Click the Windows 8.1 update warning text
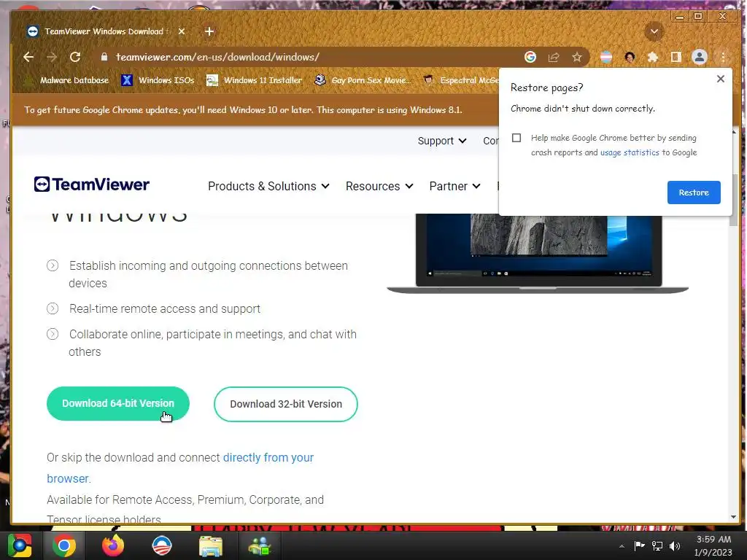 [243, 110]
